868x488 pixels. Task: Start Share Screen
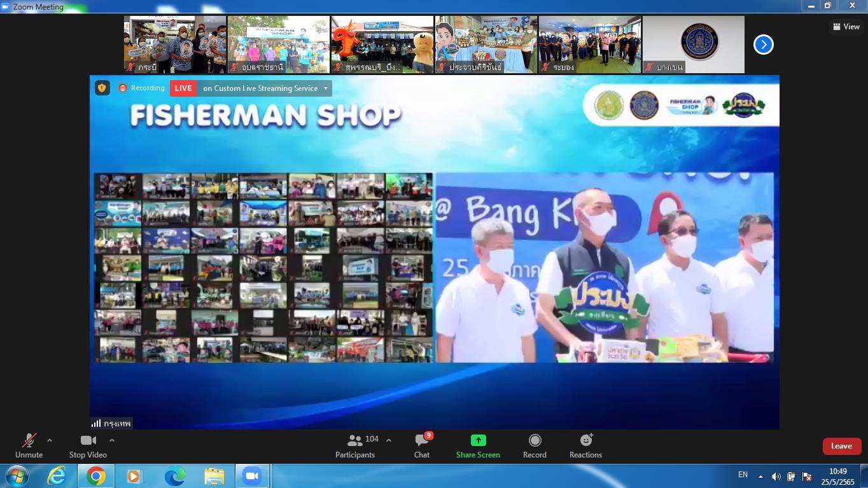click(x=478, y=446)
